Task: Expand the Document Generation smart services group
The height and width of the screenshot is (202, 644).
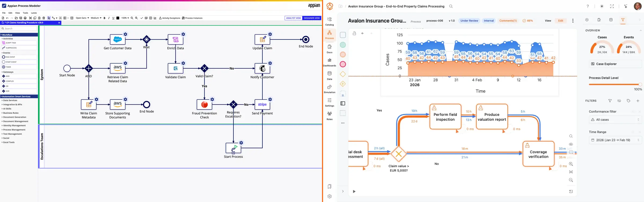Action: pyautogui.click(x=14, y=117)
